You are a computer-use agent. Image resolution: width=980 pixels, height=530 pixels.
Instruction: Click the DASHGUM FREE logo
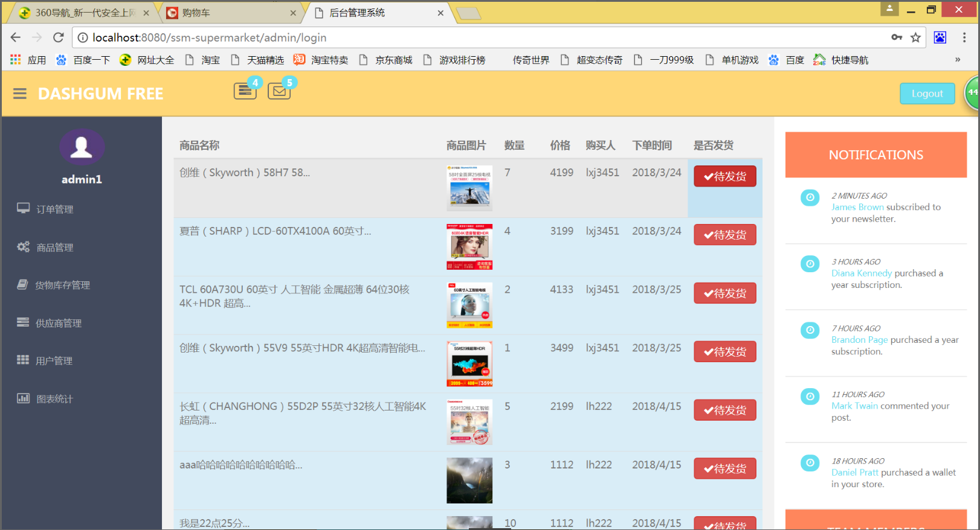[x=100, y=94]
